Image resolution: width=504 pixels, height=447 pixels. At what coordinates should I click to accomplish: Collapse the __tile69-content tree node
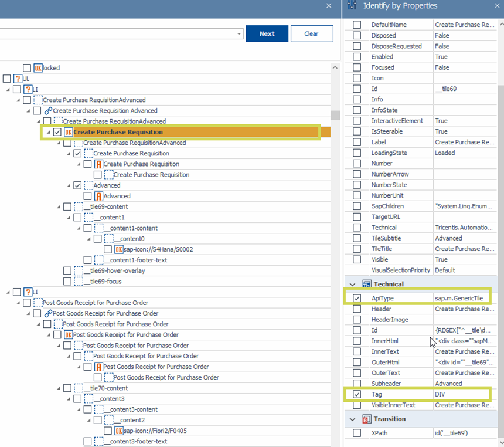point(59,207)
